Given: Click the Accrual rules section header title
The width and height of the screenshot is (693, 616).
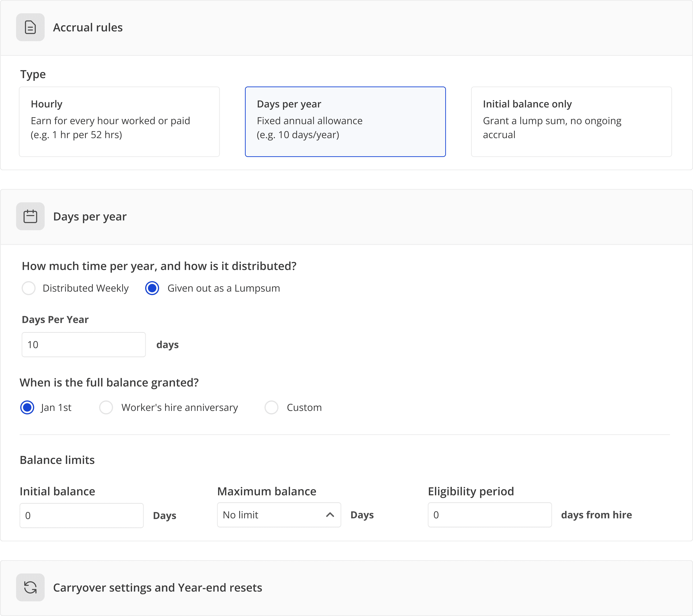Looking at the screenshot, I should (x=88, y=27).
